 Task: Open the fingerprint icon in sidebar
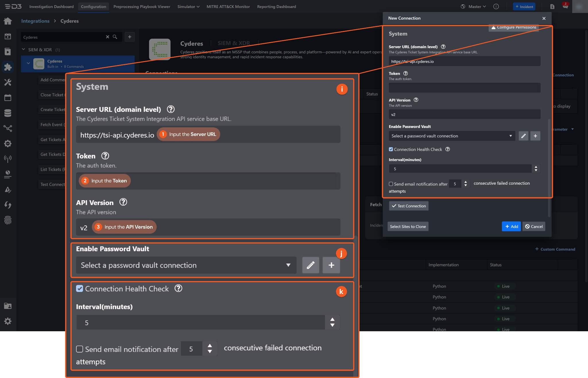pos(8,220)
